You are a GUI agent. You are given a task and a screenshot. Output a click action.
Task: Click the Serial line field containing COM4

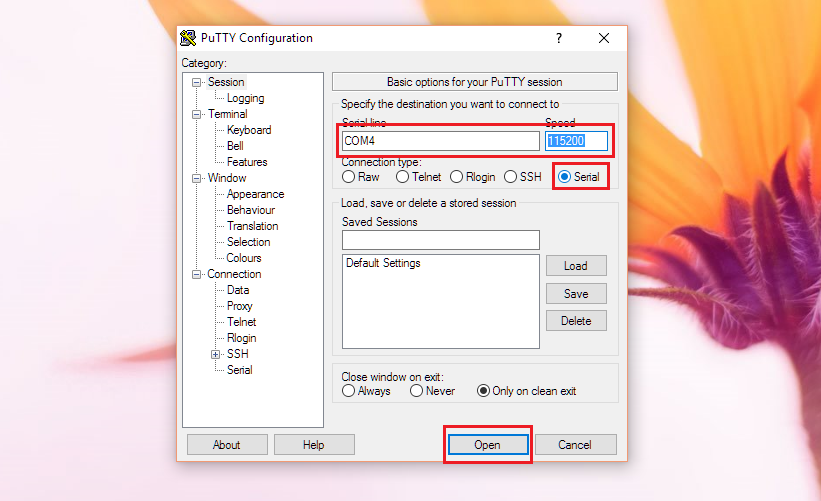[441, 141]
